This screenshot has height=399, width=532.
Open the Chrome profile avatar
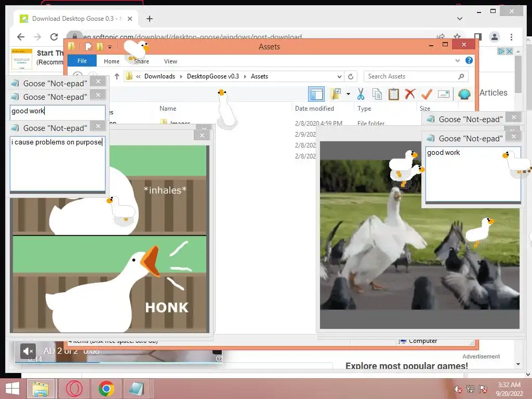(x=495, y=37)
